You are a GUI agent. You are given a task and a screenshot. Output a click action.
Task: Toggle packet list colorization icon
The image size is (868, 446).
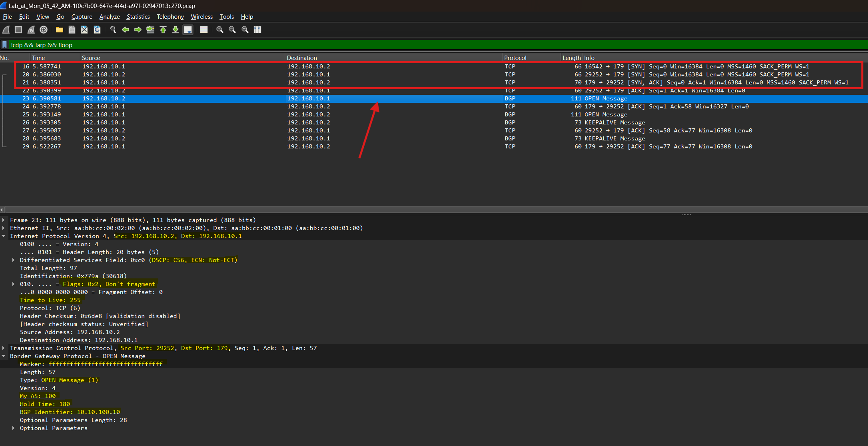click(x=204, y=30)
